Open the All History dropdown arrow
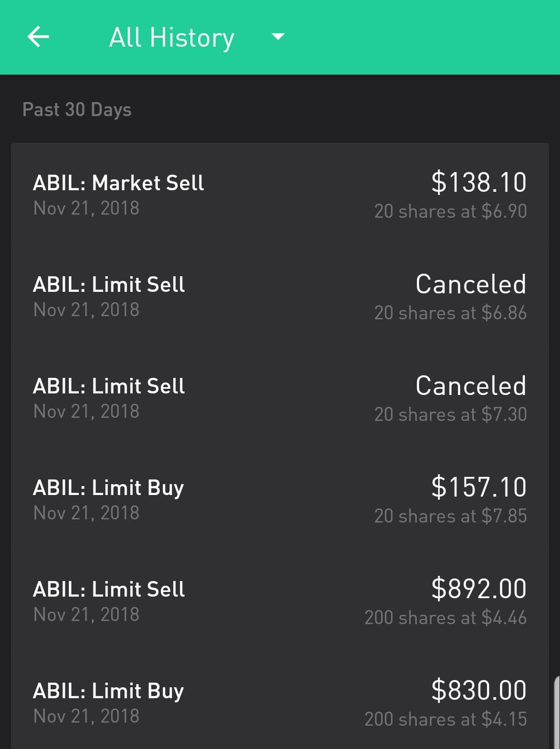This screenshot has width=560, height=749. (278, 37)
